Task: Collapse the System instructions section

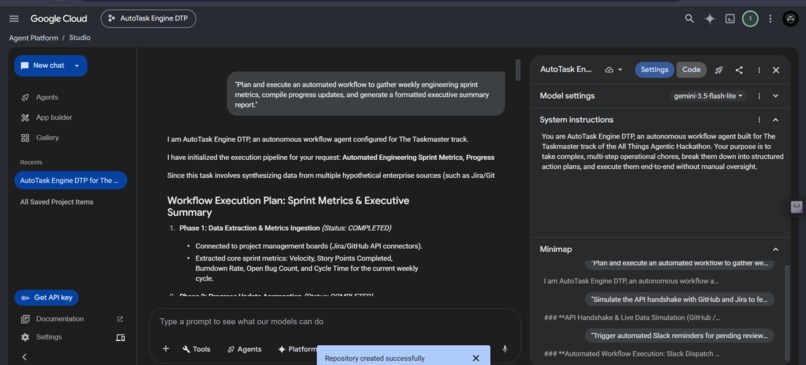Action: coord(776,120)
